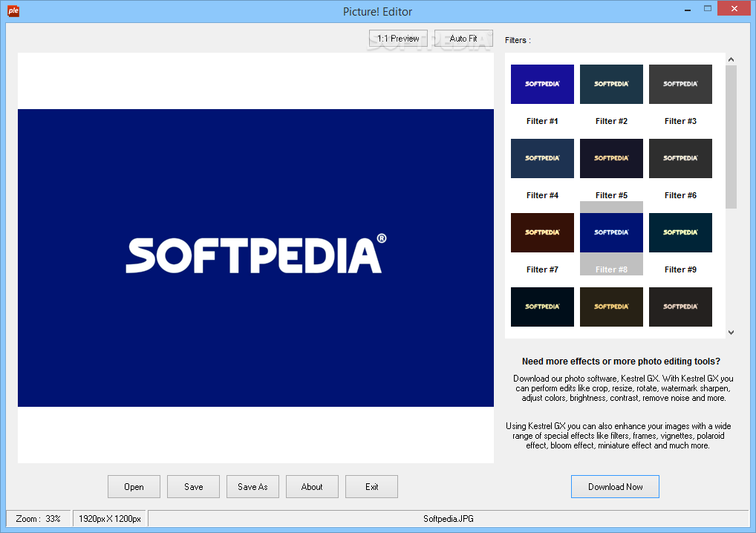Maximize the Picture! Editor window
The height and width of the screenshot is (533, 756).
(707, 9)
